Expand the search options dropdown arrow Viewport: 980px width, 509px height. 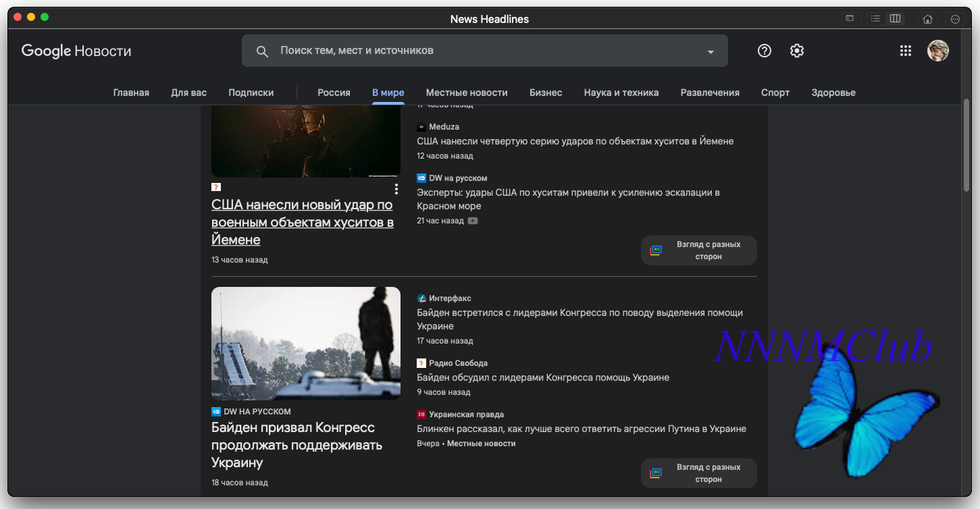[711, 52]
